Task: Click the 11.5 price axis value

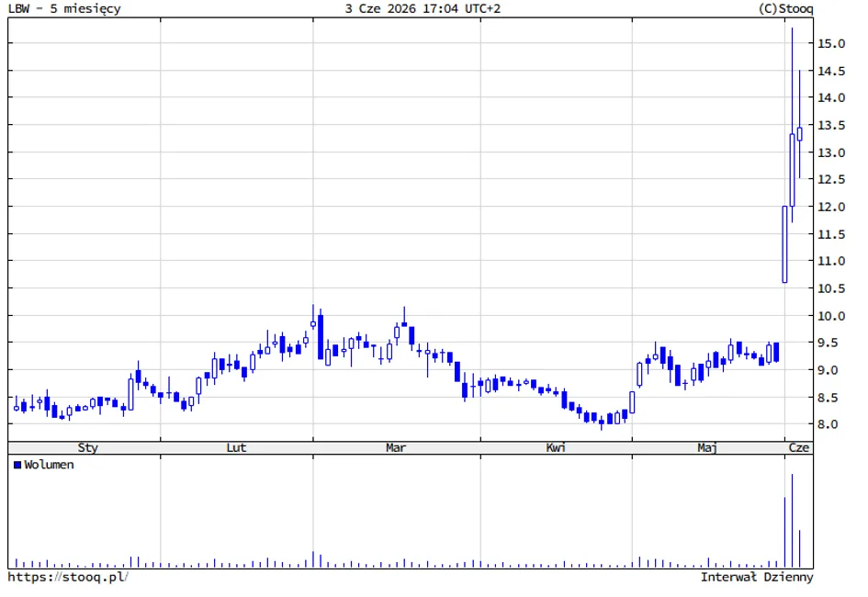Action: click(831, 234)
